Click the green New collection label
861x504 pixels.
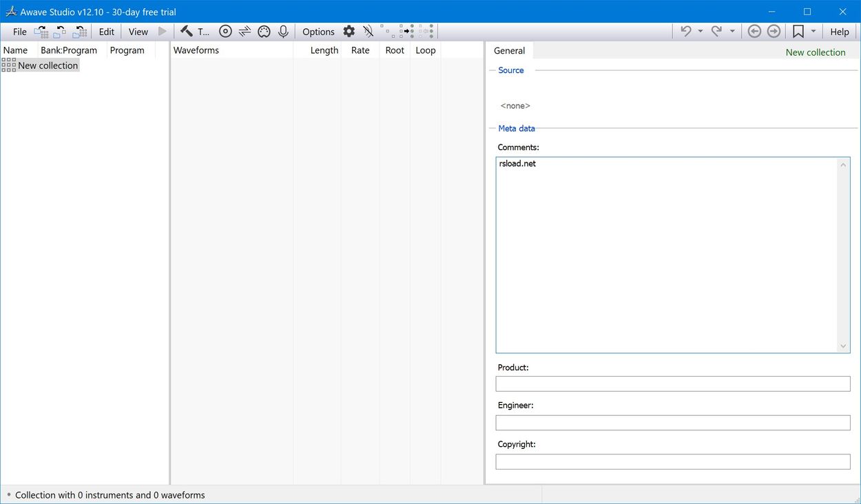[816, 52]
